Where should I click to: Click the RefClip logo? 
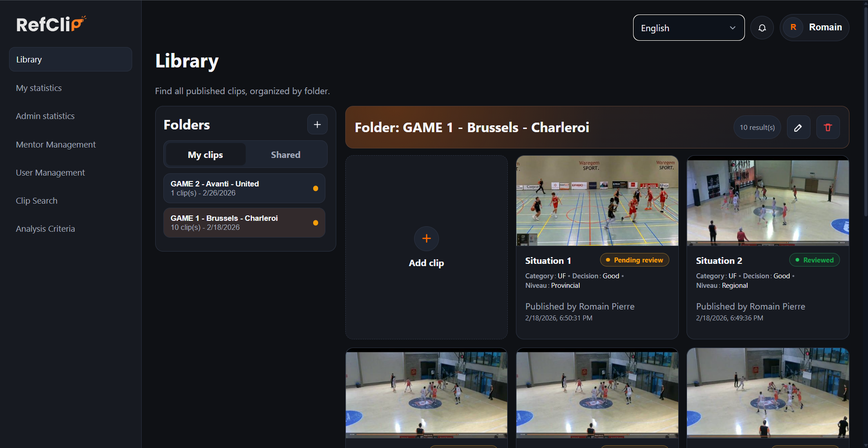[x=51, y=24]
